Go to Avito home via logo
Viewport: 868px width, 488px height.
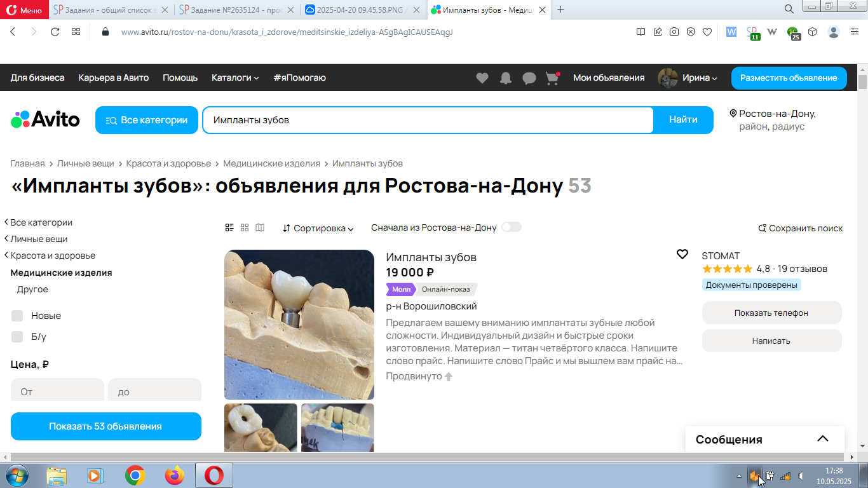point(45,119)
